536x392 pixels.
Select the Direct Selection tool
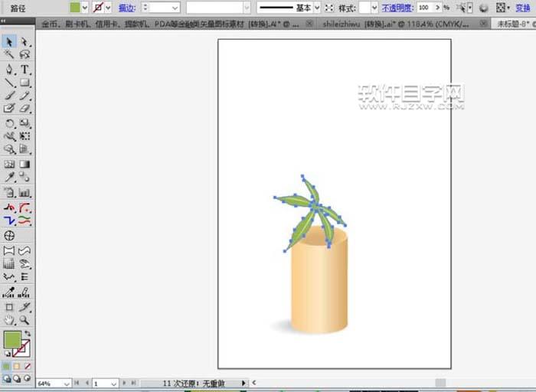[x=25, y=41]
